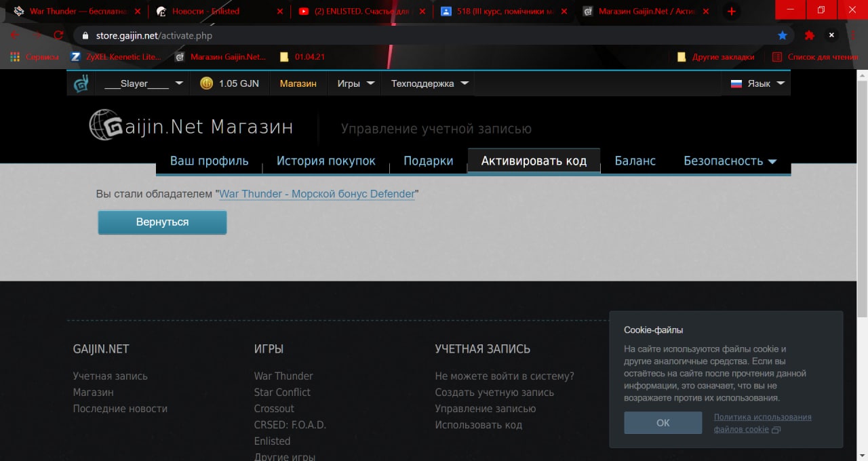Go to the Подарки tab
This screenshot has height=461, width=868.
(428, 161)
